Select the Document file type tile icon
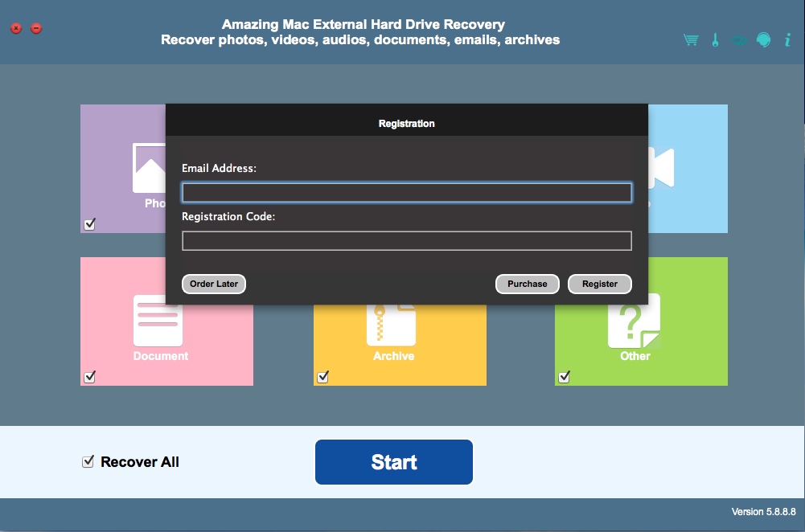The image size is (805, 532). tap(158, 321)
